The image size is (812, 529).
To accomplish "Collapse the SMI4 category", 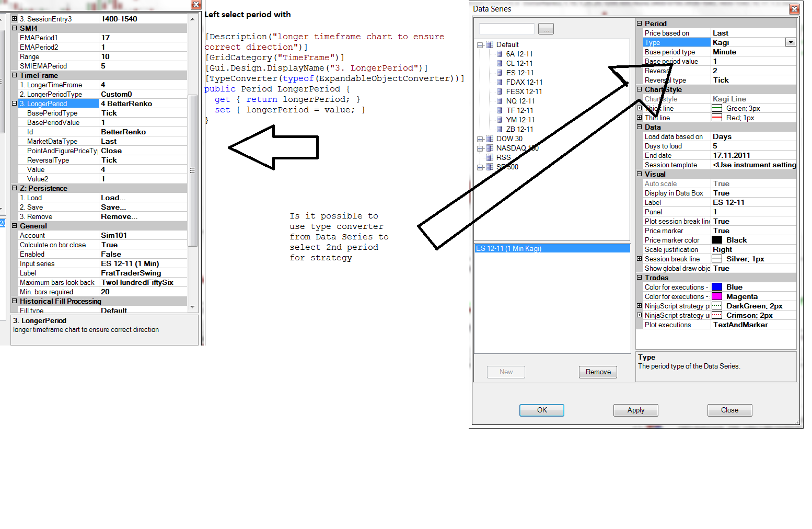I will pyautogui.click(x=15, y=28).
